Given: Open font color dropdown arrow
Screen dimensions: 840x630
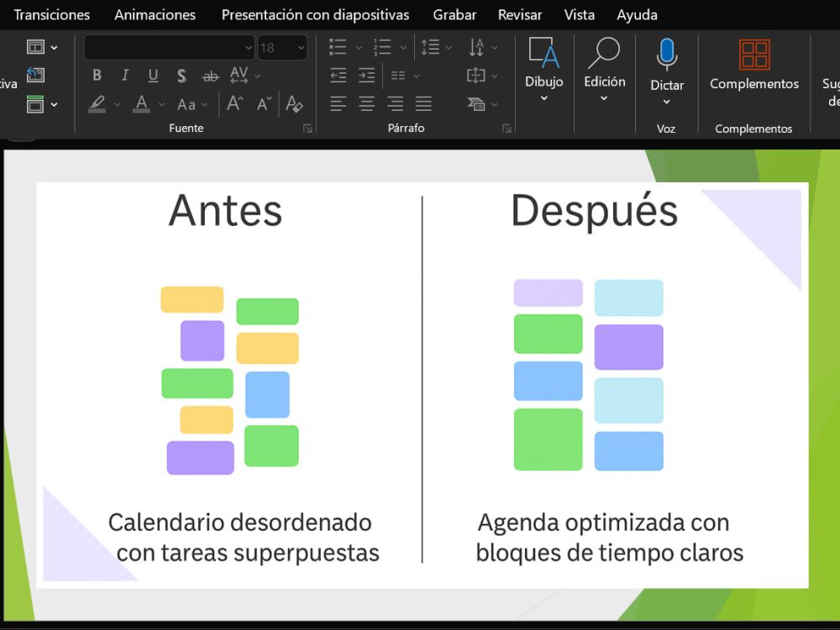Looking at the screenshot, I should pyautogui.click(x=162, y=104).
